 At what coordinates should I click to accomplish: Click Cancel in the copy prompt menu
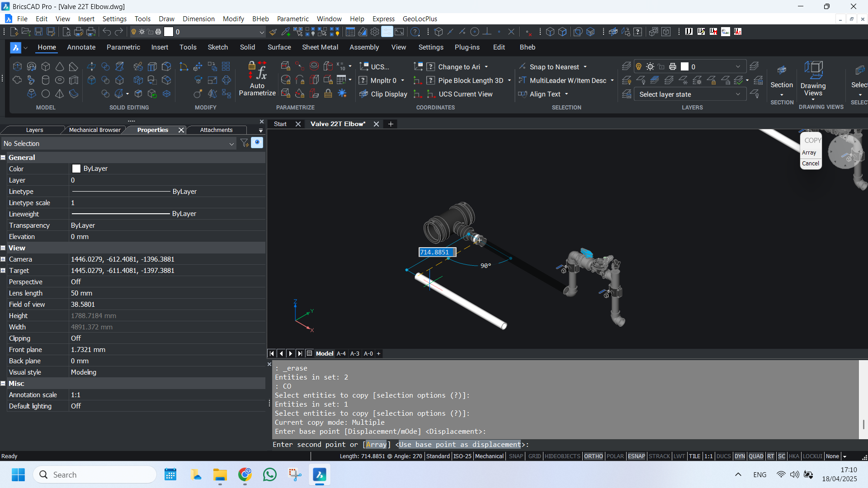click(810, 164)
